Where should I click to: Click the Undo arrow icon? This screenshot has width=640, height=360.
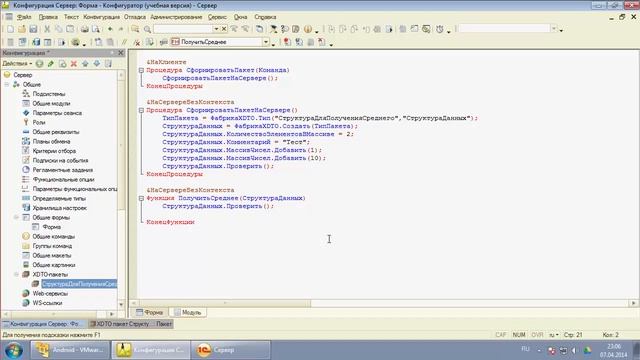click(x=110, y=29)
